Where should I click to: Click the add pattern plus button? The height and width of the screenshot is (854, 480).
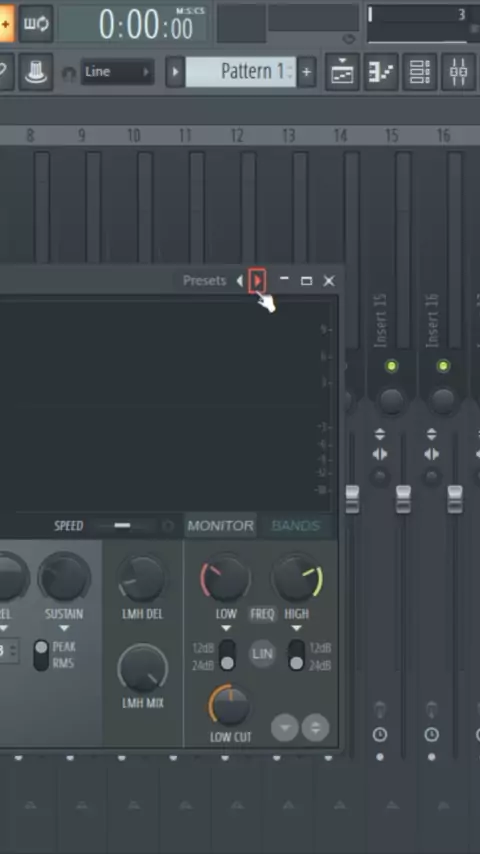point(306,72)
